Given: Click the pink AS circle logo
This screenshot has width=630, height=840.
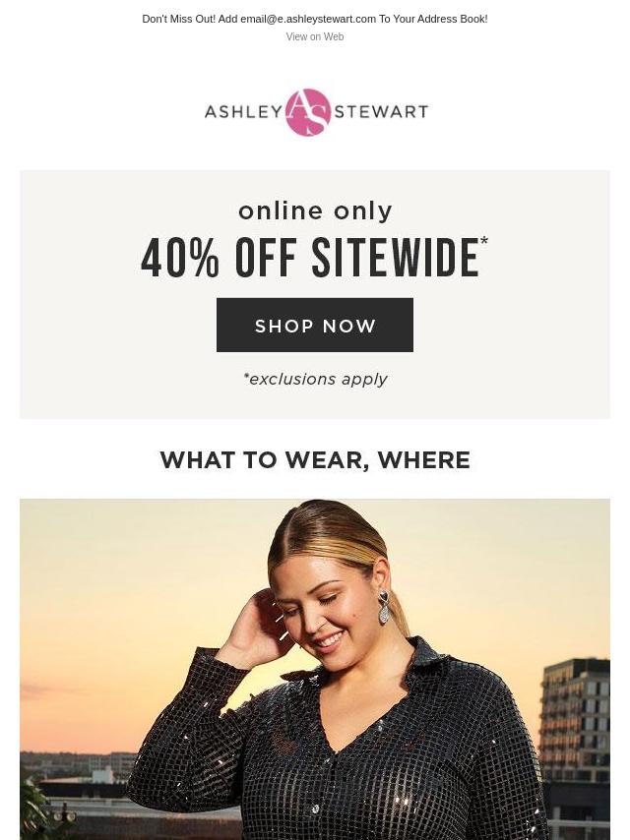Looking at the screenshot, I should tap(308, 112).
